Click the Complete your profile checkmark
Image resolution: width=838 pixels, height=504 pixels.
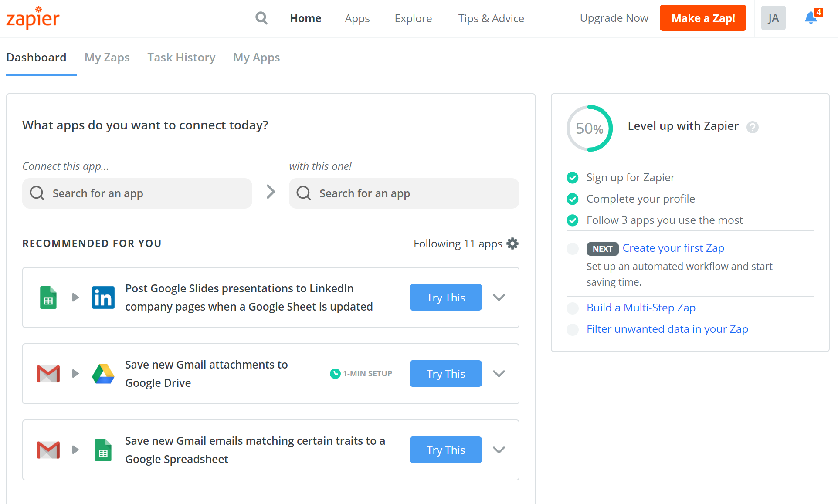click(x=573, y=199)
